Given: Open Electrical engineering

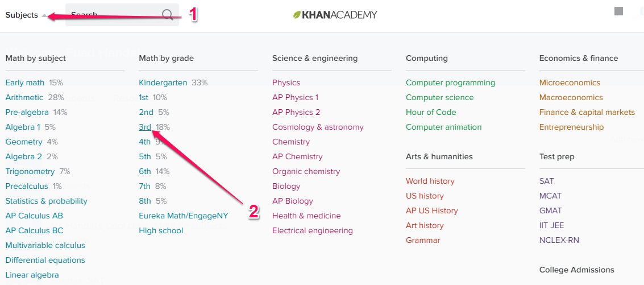Looking at the screenshot, I should point(312,230).
